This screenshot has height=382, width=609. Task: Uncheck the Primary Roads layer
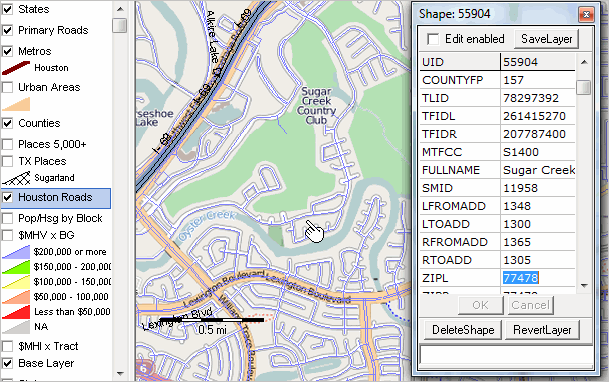[x=7, y=30]
